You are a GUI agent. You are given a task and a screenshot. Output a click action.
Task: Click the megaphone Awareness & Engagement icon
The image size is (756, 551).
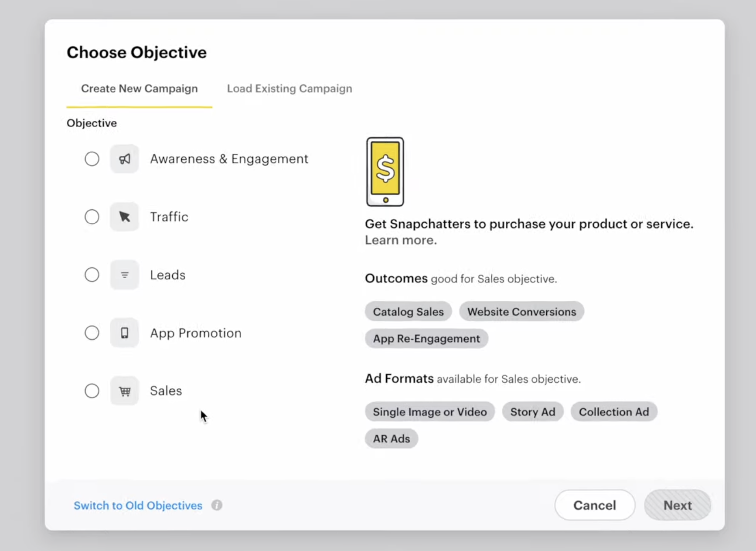[124, 159]
